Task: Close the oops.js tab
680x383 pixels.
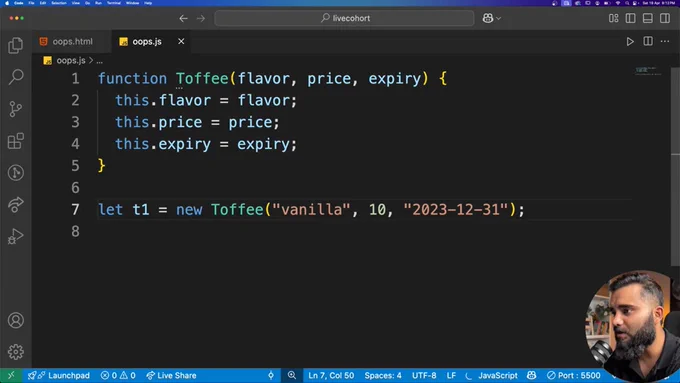Action: coord(181,41)
